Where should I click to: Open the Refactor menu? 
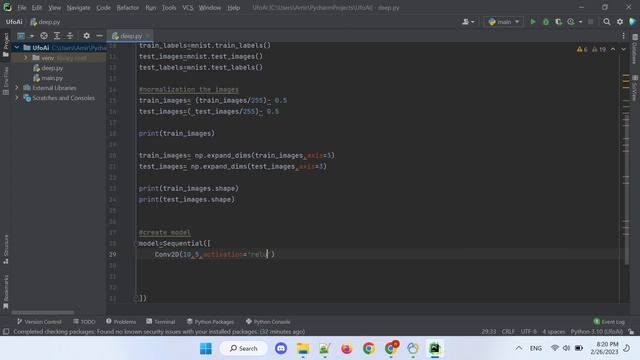(128, 8)
